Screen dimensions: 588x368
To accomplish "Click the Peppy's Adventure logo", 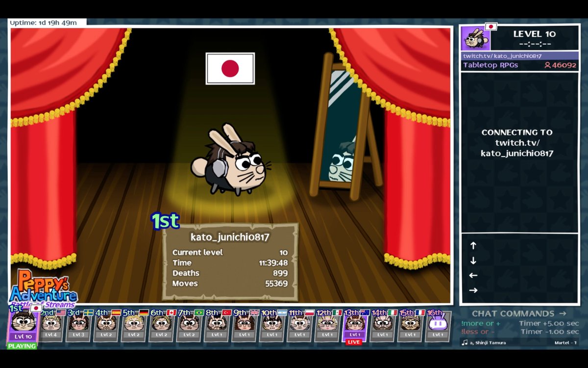I will 43,289.
